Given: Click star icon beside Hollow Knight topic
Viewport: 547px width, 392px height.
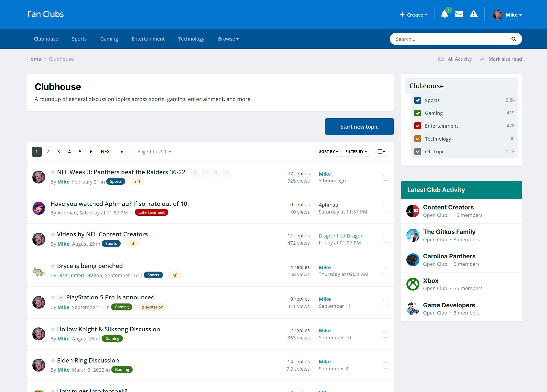Looking at the screenshot, I should [x=53, y=329].
